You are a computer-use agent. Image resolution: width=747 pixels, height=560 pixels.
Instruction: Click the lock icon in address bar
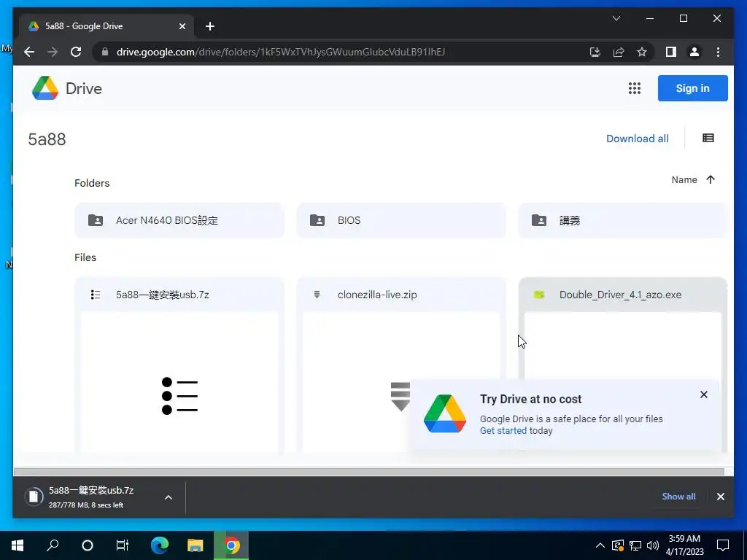coord(105,52)
